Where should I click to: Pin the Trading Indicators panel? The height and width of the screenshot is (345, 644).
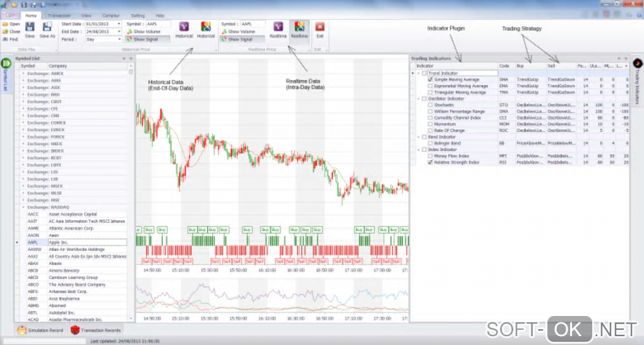619,59
